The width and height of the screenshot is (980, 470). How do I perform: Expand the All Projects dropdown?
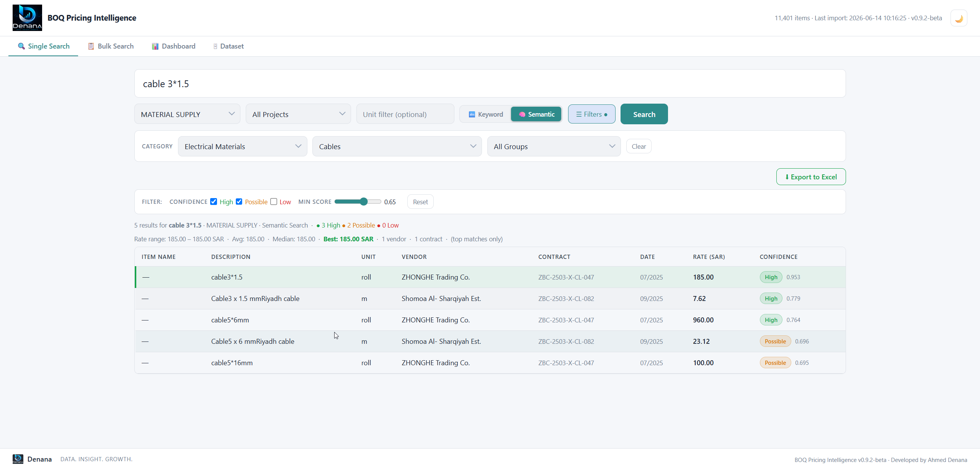point(298,114)
